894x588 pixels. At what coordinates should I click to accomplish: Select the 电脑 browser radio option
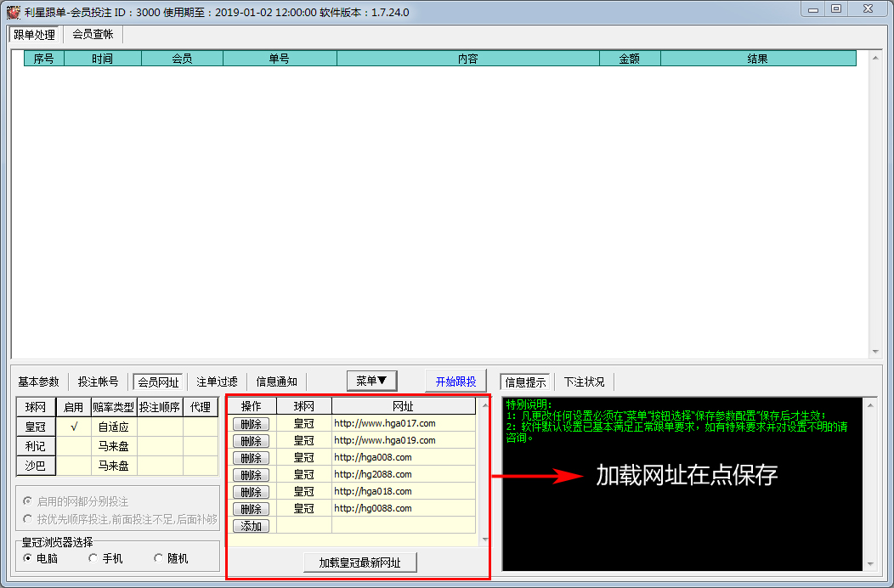click(x=28, y=558)
